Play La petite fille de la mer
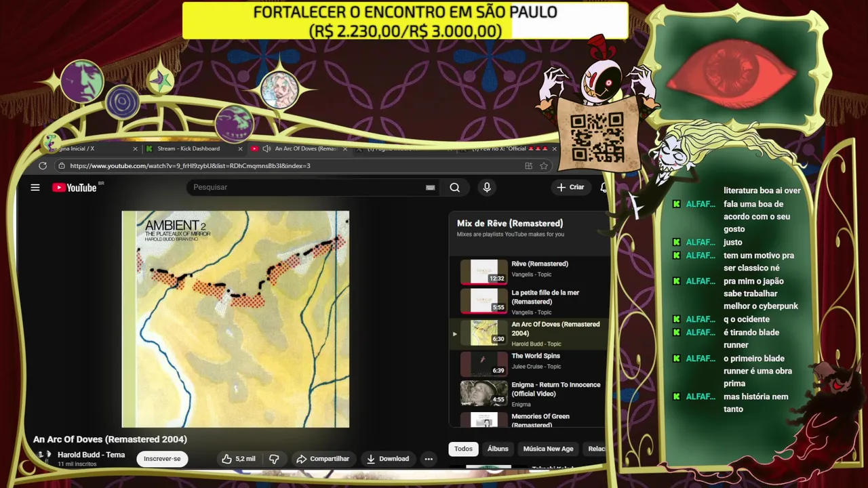Viewport: 868px width, 488px height. pyautogui.click(x=529, y=302)
